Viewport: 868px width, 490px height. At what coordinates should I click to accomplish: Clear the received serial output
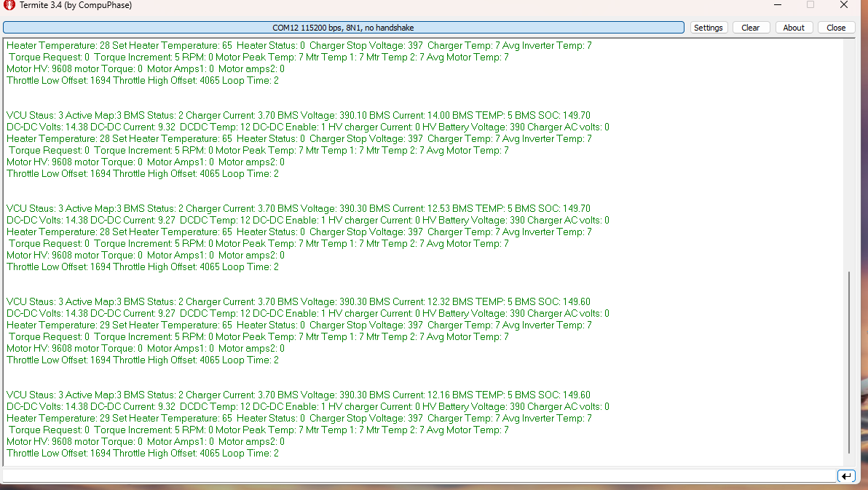coord(750,28)
